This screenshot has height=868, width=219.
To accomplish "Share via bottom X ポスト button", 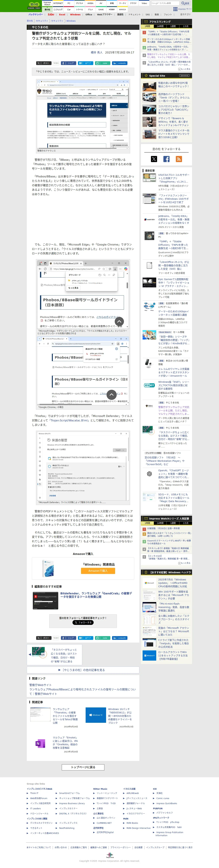I will (x=43, y=638).
